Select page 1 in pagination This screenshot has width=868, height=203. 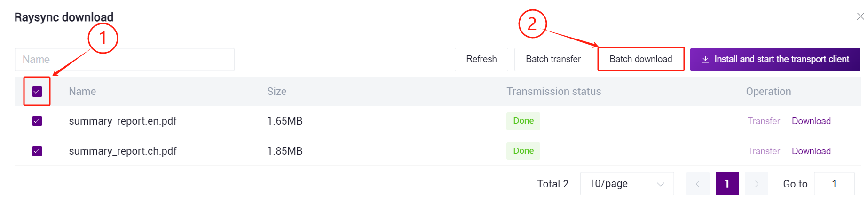pyautogui.click(x=727, y=184)
